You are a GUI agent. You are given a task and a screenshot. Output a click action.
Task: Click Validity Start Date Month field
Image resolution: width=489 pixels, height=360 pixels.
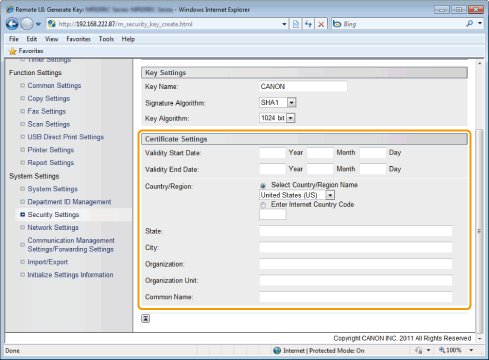[x=320, y=153]
